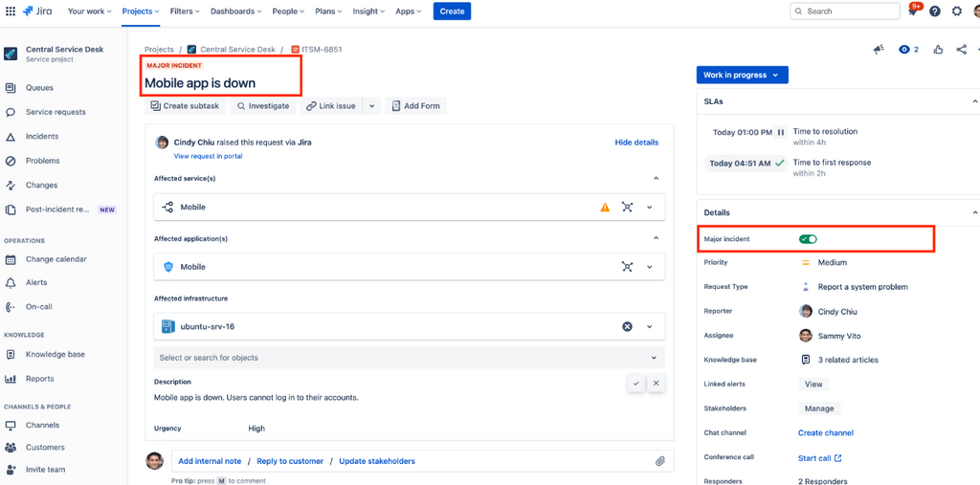The image size is (980, 485).
Task: Click the share icon
Action: pos(962,50)
